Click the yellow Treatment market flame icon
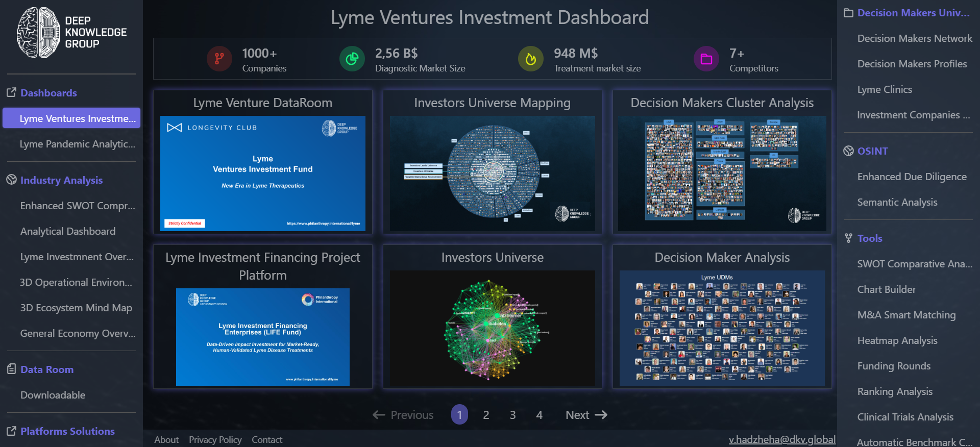980x447 pixels. 531,59
